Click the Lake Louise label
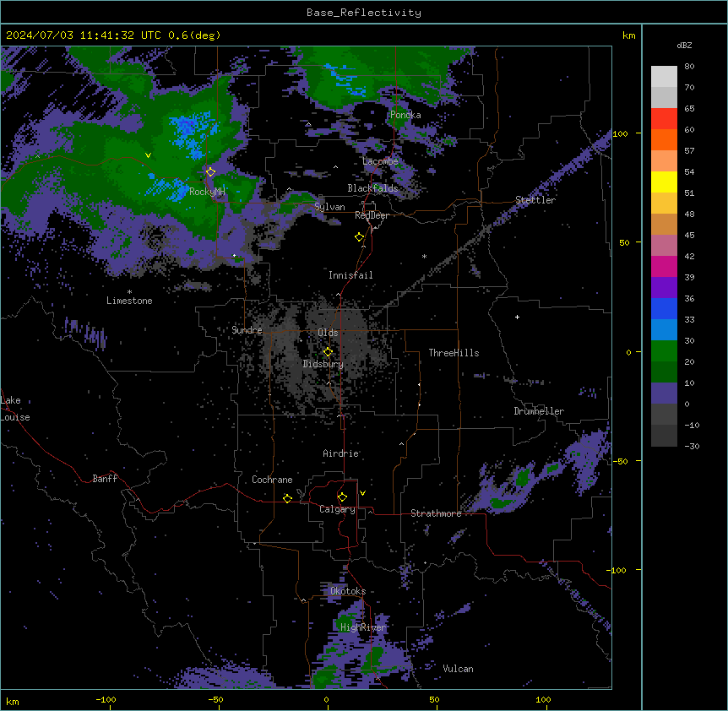 (15, 409)
